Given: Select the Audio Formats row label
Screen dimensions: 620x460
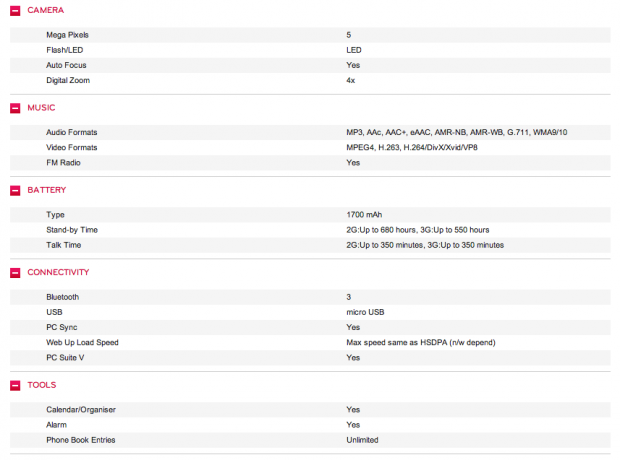Looking at the screenshot, I should (72, 133).
